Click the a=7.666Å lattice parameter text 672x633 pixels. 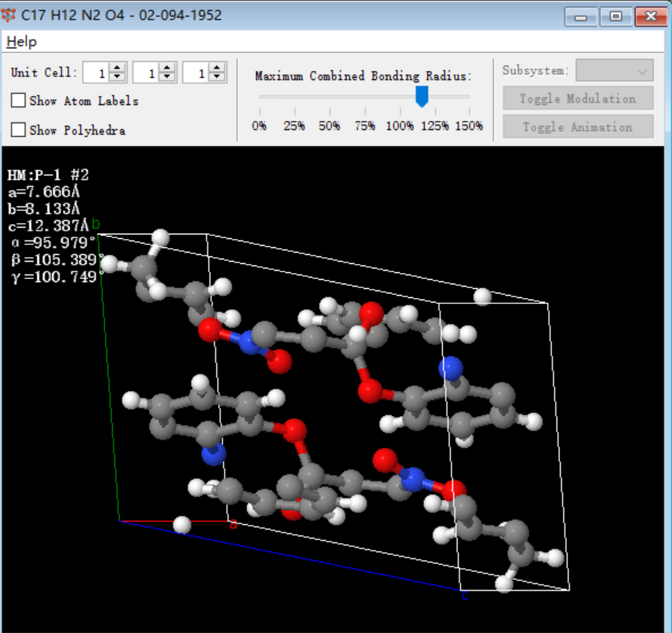[44, 191]
